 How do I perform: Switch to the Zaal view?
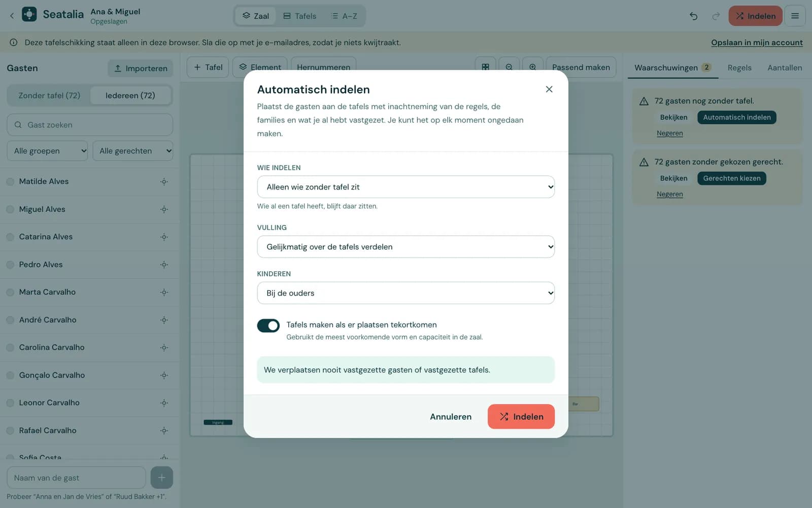(x=256, y=16)
